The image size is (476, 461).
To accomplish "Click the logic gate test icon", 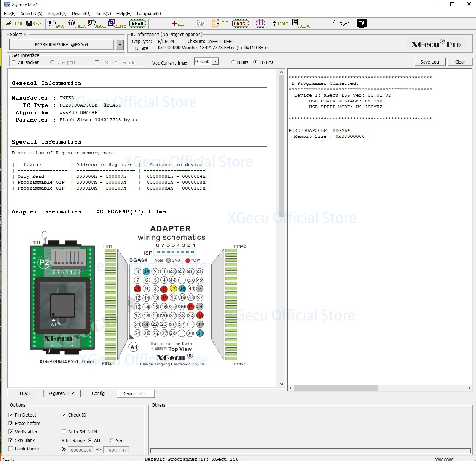I will point(341,24).
